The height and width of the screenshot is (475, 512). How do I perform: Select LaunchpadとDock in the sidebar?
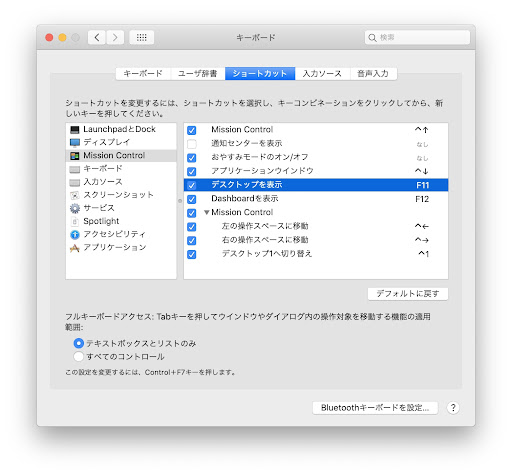[x=121, y=129]
